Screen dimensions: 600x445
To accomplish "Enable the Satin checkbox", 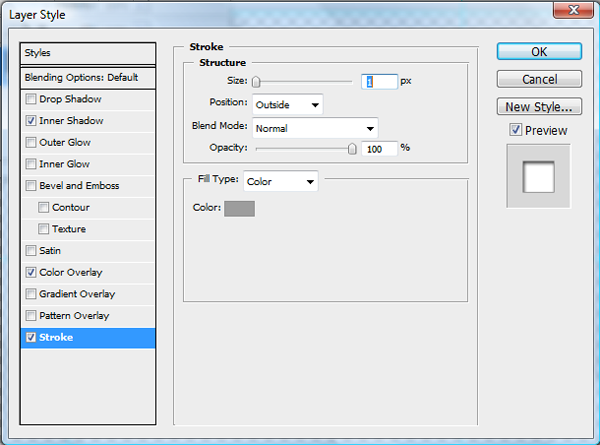I will coord(31,251).
